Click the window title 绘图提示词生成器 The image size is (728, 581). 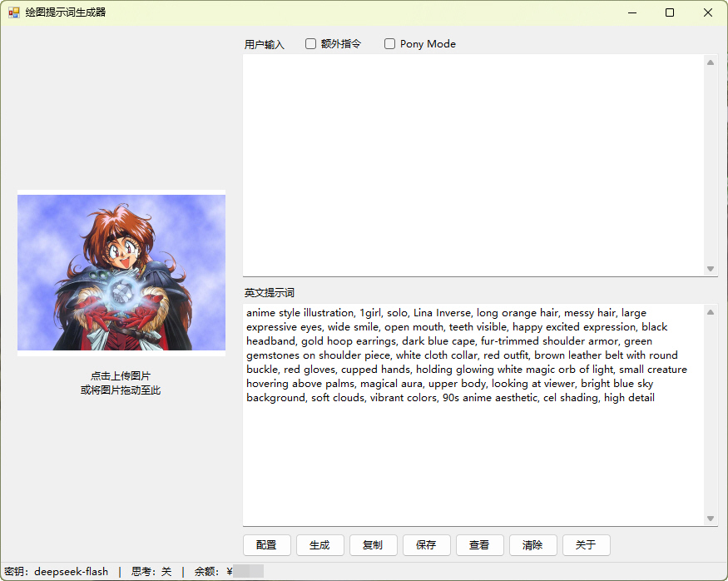pos(66,12)
